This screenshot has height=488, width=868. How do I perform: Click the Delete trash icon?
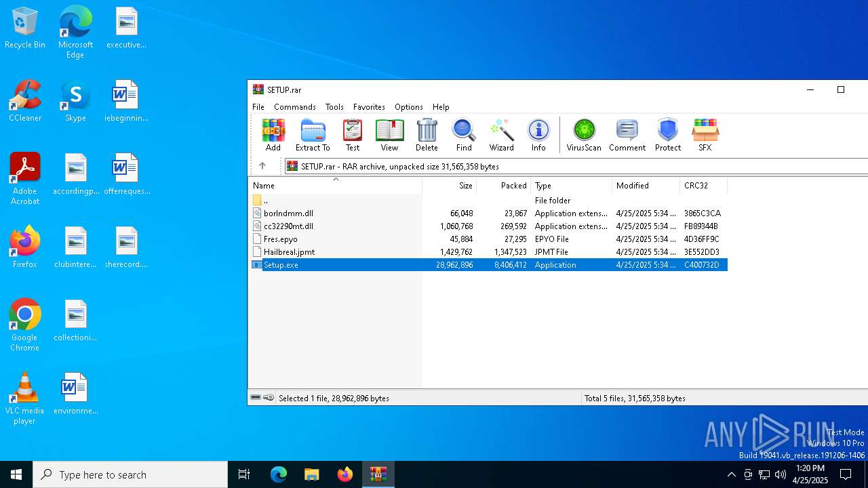point(427,135)
